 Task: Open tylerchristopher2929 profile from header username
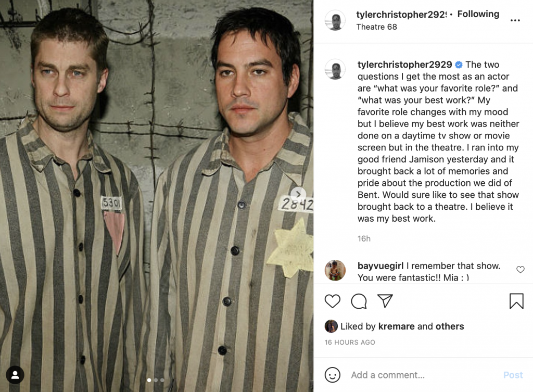pos(401,14)
